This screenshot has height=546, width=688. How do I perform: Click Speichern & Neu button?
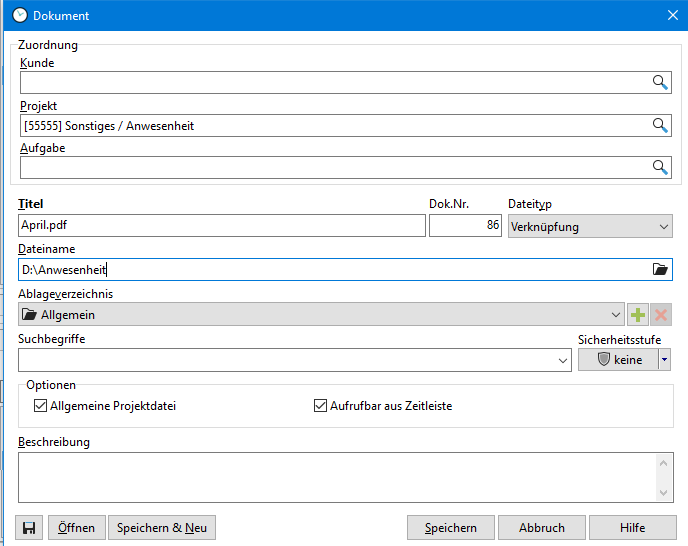[162, 528]
